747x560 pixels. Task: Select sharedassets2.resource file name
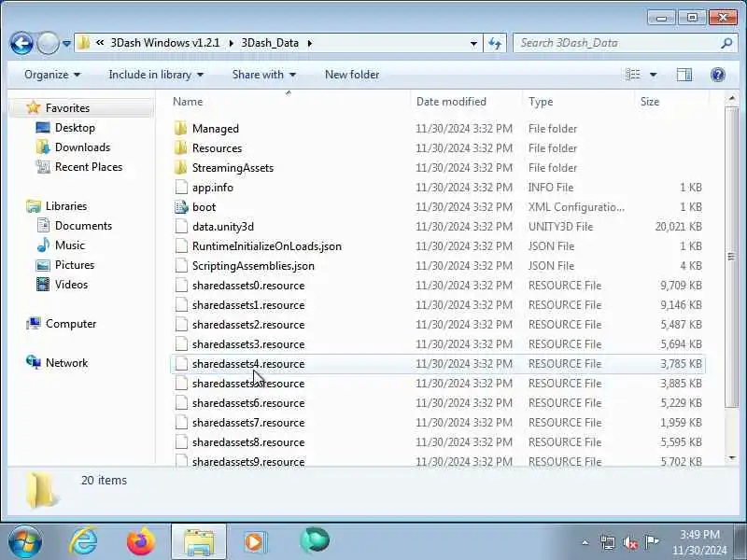coord(248,324)
